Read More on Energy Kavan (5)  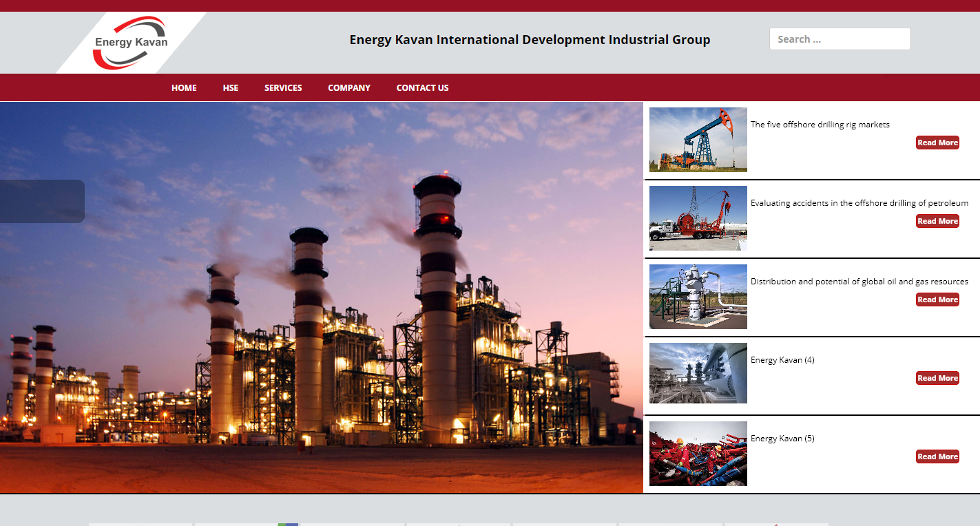(937, 456)
